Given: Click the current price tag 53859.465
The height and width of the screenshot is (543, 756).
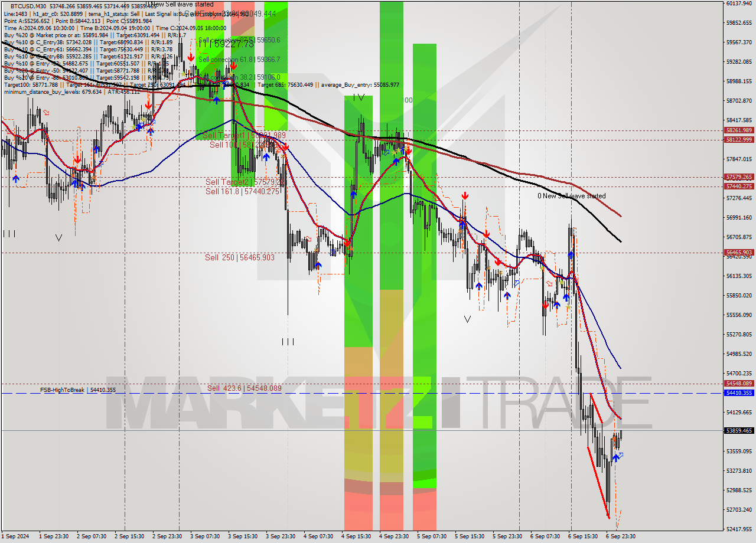Looking at the screenshot, I should point(739,431).
